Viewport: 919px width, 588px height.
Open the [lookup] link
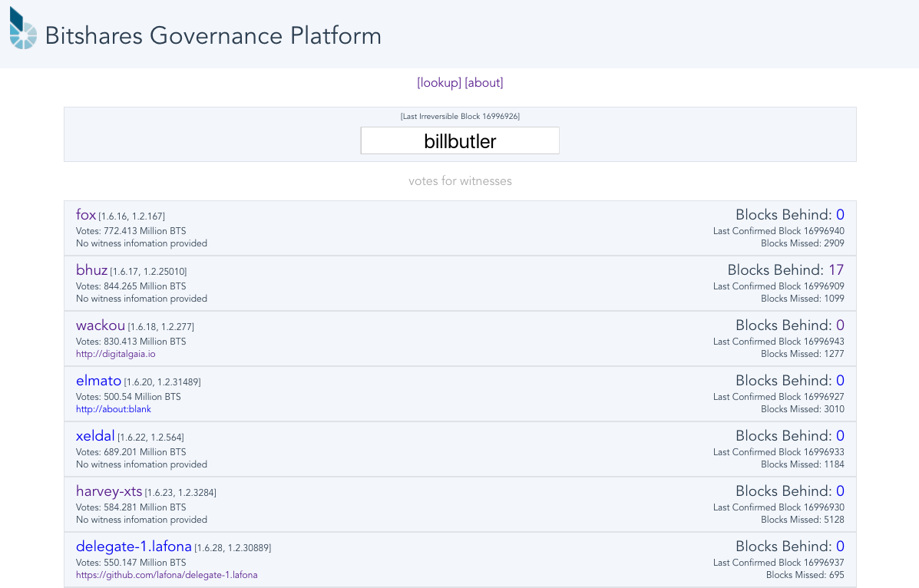click(439, 83)
